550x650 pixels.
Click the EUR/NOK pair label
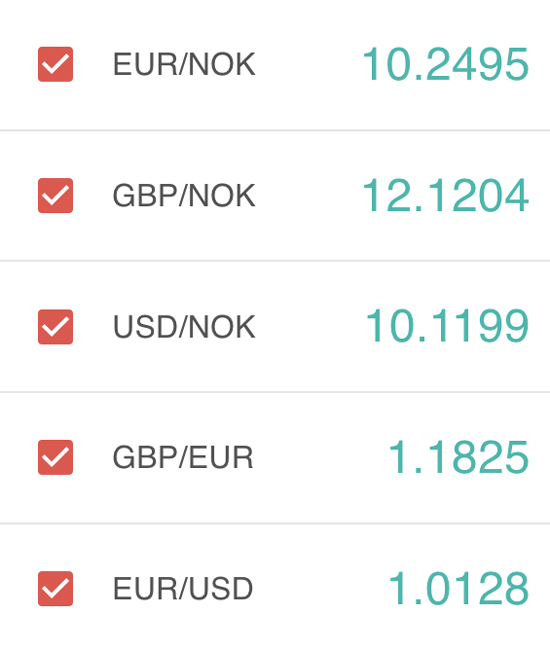pyautogui.click(x=184, y=64)
